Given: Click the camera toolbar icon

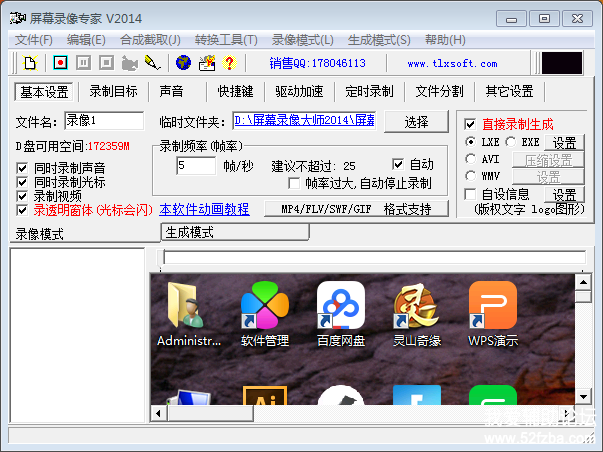Looking at the screenshot, I should click(x=130, y=63).
